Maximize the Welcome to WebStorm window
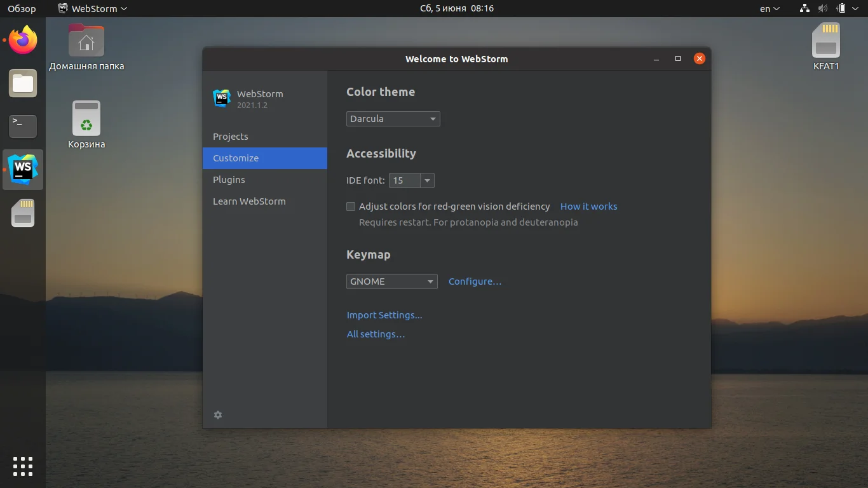This screenshot has height=488, width=868. [678, 58]
